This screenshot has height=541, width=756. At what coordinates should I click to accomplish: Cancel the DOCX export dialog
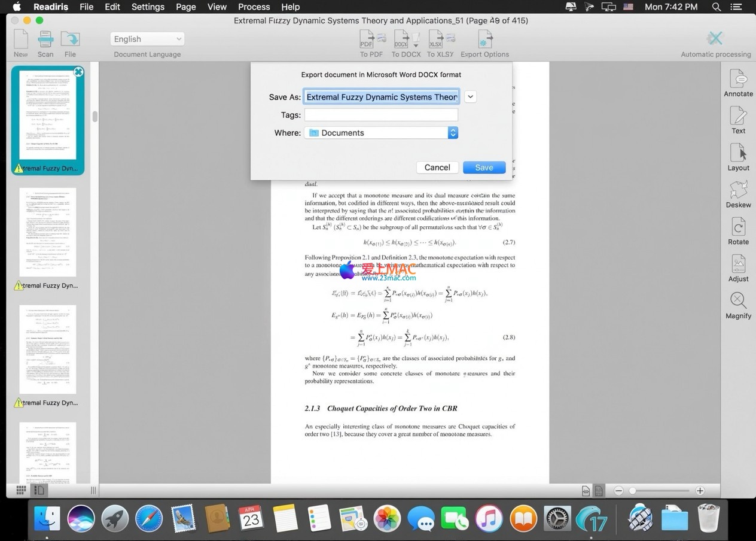click(437, 168)
